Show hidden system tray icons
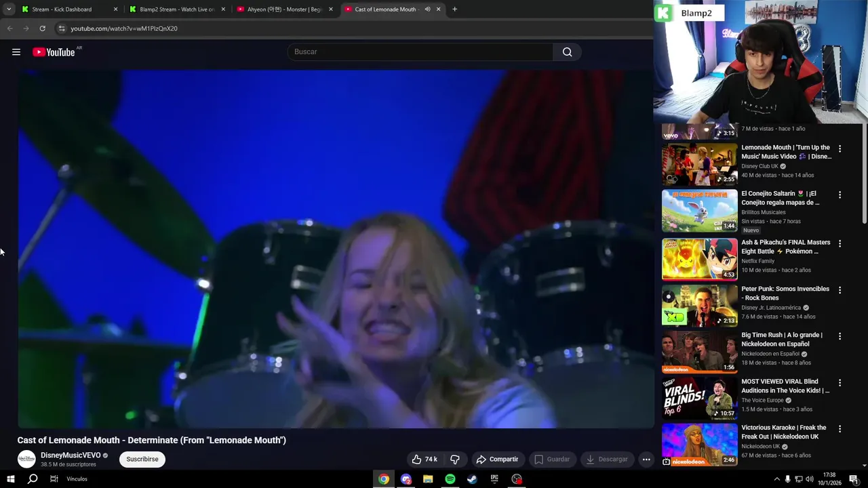This screenshot has width=868, height=488. pyautogui.click(x=776, y=479)
